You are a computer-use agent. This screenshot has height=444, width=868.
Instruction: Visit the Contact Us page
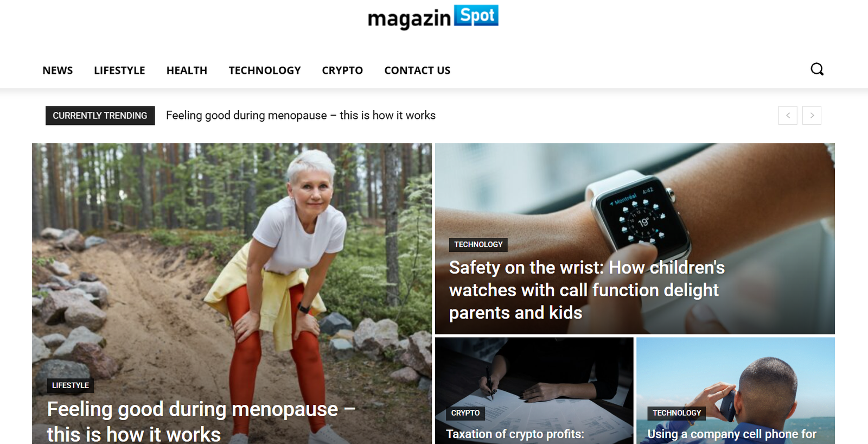417,71
